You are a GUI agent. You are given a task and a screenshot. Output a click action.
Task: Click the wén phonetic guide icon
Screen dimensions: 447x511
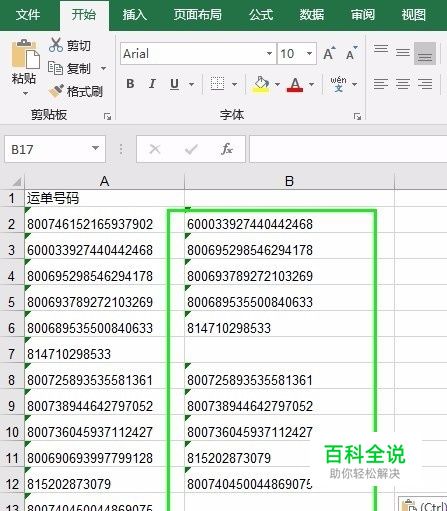(338, 84)
